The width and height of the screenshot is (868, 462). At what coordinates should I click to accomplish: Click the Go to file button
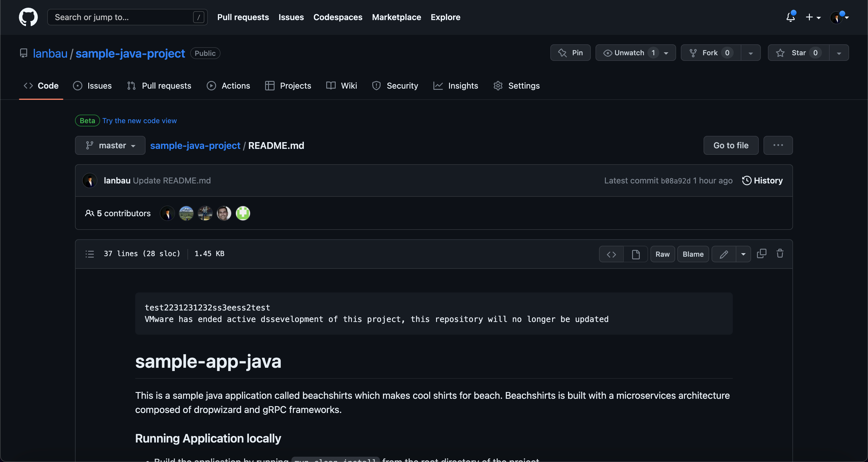click(x=731, y=145)
